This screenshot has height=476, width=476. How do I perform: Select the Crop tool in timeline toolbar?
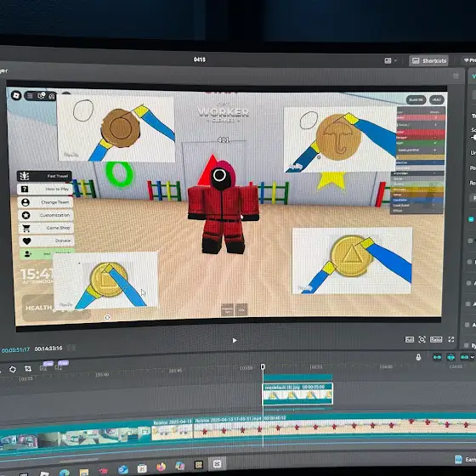pyautogui.click(x=28, y=369)
